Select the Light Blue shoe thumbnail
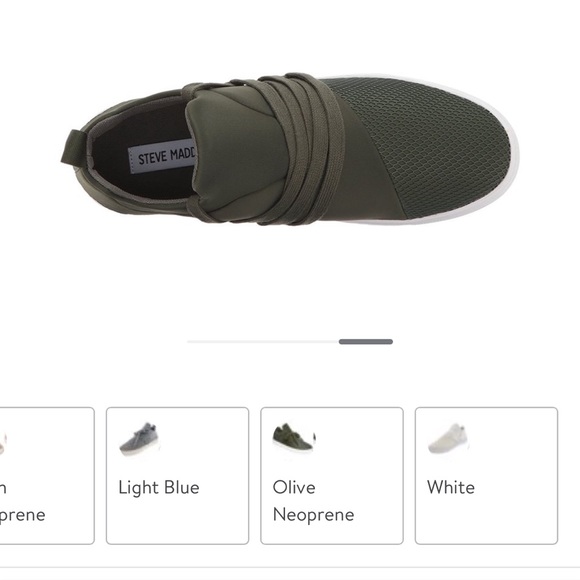Viewport: 580px width, 580px height. pos(140,439)
